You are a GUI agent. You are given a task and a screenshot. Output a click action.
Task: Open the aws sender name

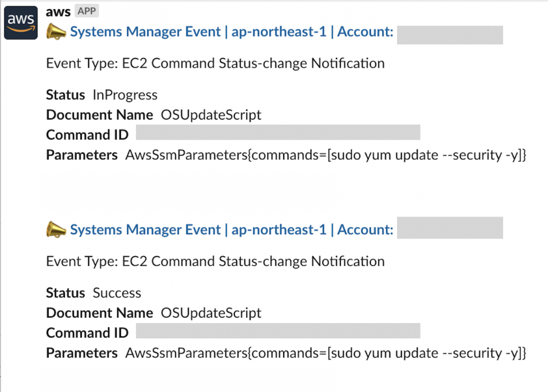pos(58,12)
